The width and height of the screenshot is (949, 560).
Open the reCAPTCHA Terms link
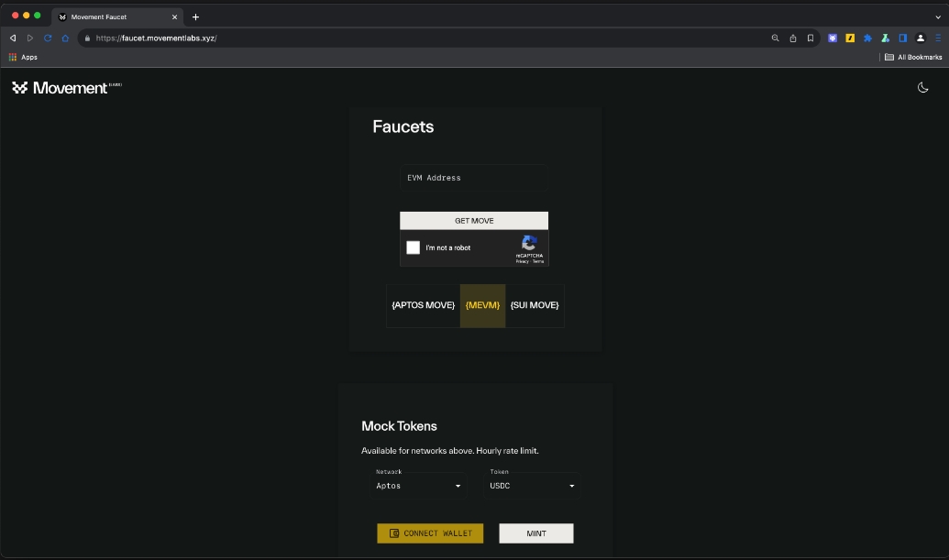coord(538,262)
